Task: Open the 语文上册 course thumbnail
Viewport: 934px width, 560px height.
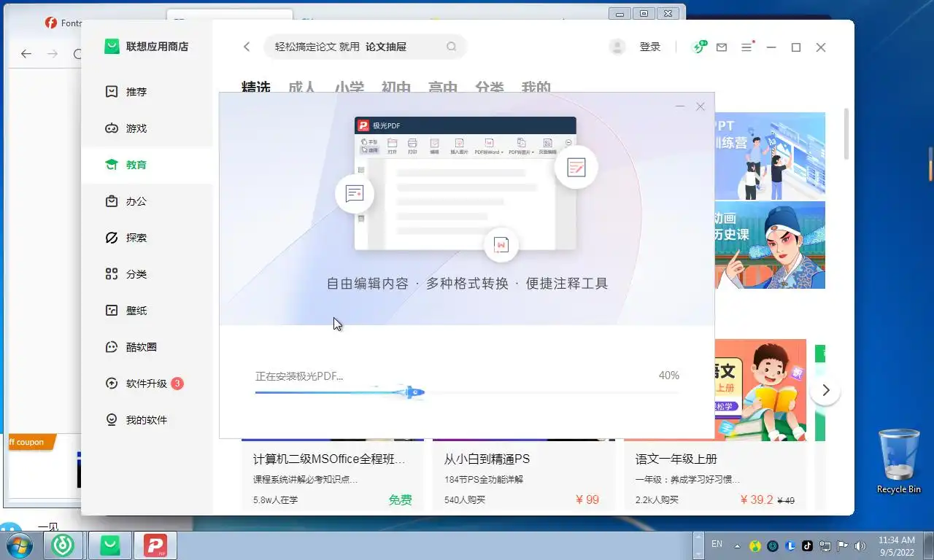Action: tap(760, 389)
